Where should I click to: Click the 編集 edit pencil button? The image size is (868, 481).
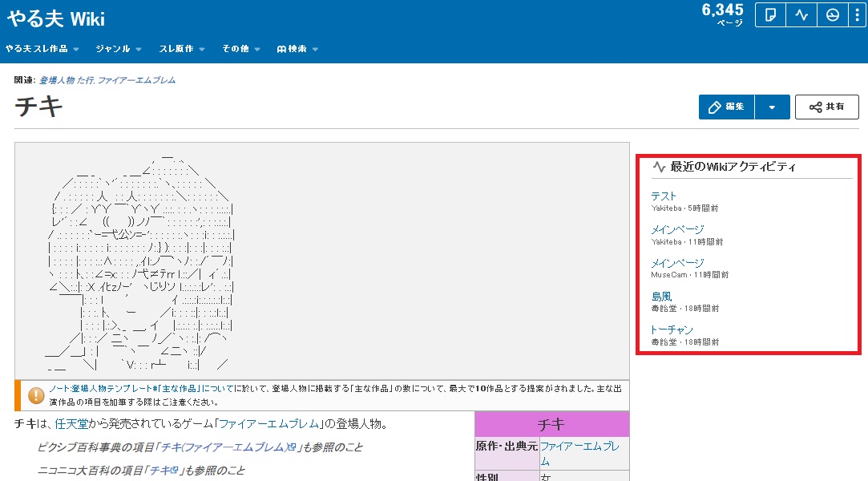pyautogui.click(x=726, y=107)
